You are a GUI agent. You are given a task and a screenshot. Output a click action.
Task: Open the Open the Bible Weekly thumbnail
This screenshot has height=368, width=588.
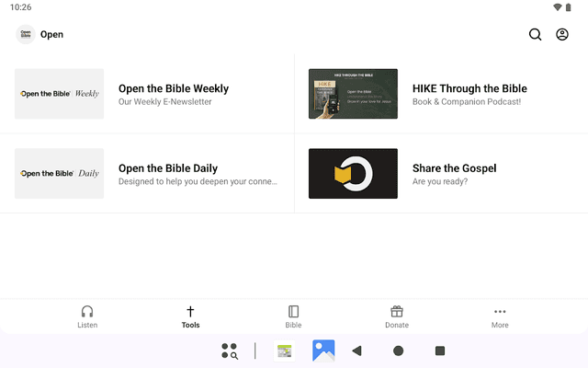pos(59,94)
